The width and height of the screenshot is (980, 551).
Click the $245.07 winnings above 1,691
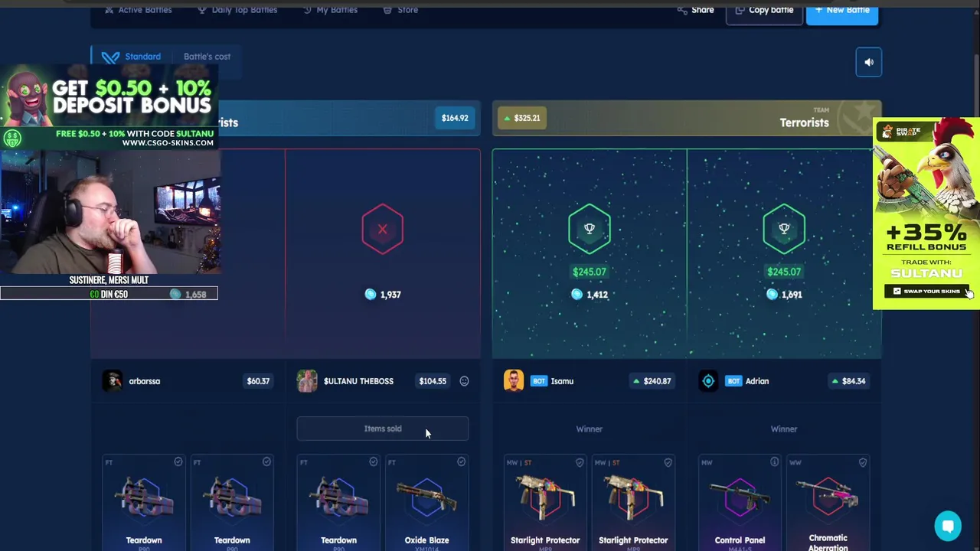(x=784, y=272)
